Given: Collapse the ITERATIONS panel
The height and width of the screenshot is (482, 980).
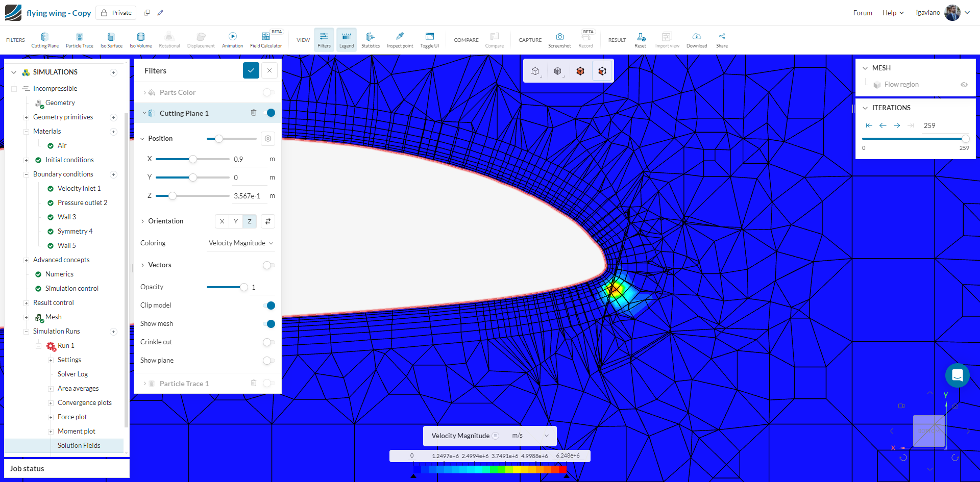Looking at the screenshot, I should coord(865,108).
